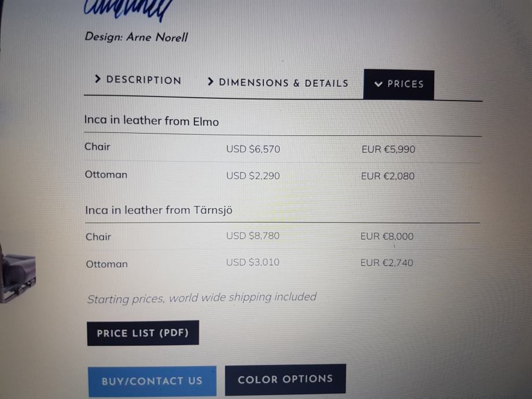Click the 'Design: Arne Norell' credit text
This screenshot has height=399, width=532.
[x=136, y=37]
